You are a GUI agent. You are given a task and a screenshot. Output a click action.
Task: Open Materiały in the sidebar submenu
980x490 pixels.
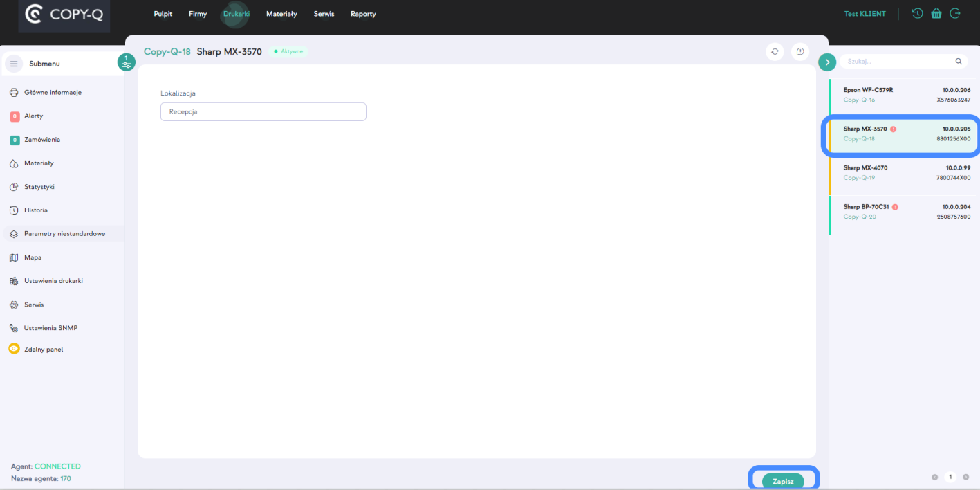[39, 163]
